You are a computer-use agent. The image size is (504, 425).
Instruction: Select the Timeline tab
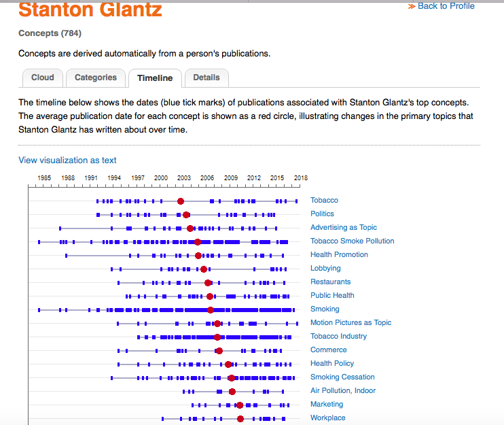(x=155, y=78)
